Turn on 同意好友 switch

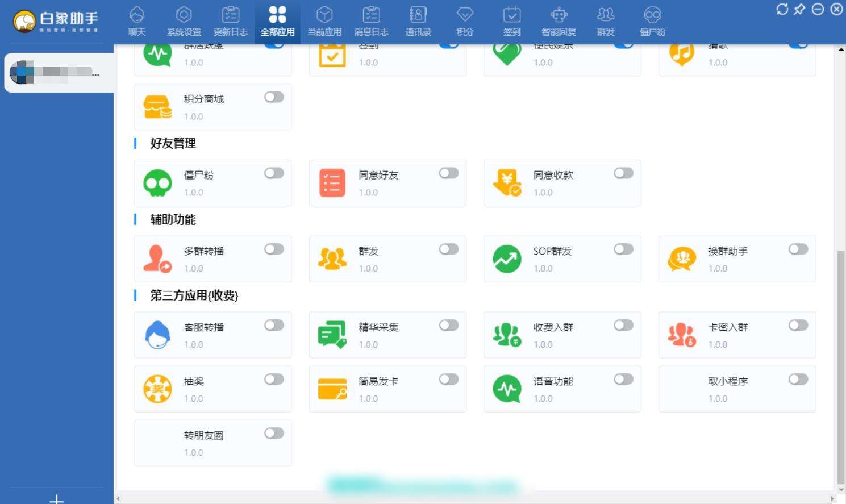[x=449, y=173]
